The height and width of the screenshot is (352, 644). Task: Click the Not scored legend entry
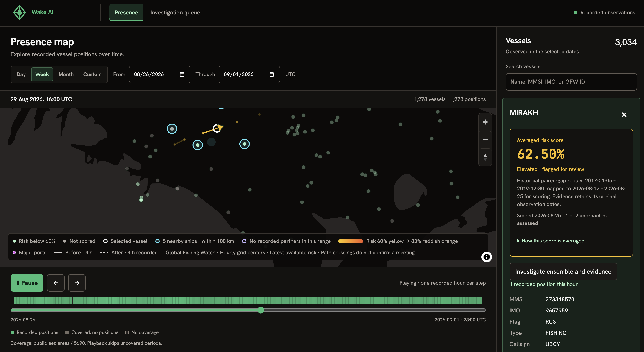click(79, 241)
